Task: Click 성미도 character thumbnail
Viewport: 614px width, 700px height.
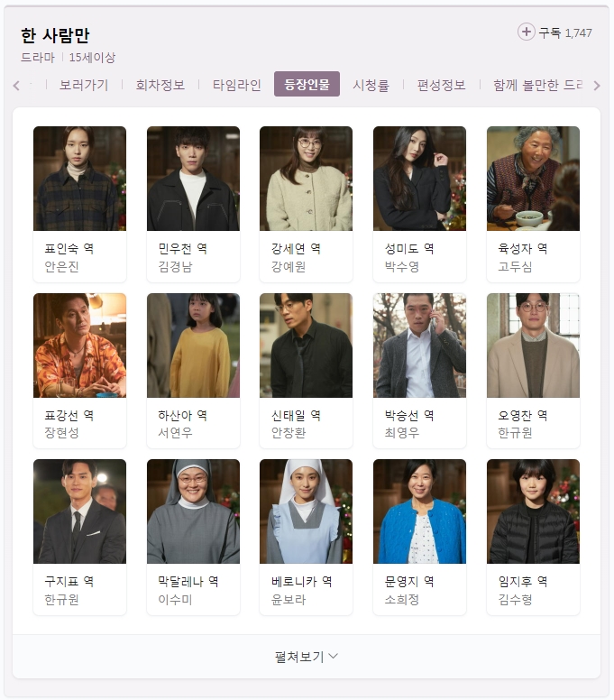Action: pyautogui.click(x=419, y=179)
